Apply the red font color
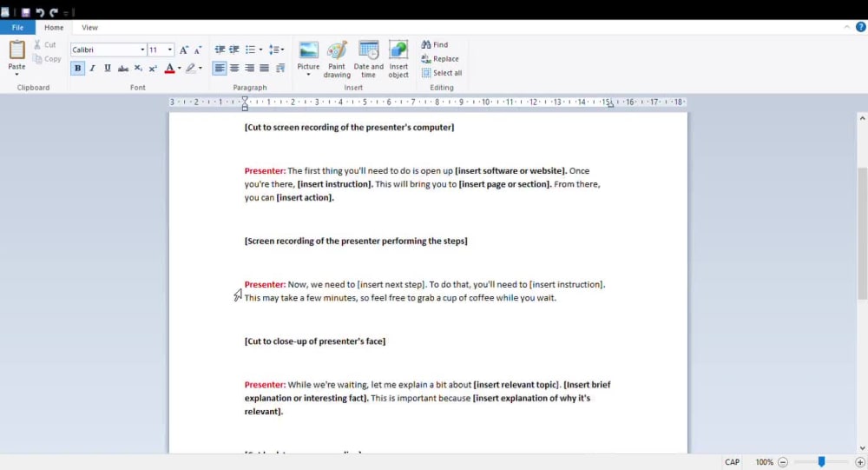This screenshot has height=470, width=868. (x=170, y=68)
